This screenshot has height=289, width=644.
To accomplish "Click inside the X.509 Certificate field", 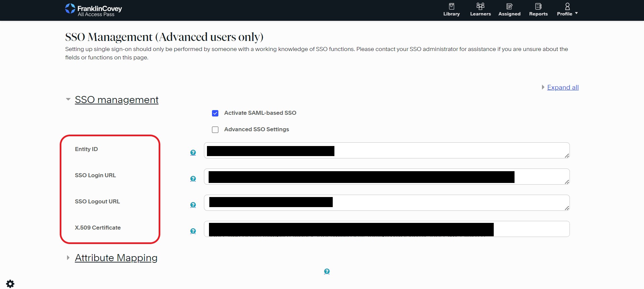I will click(530, 229).
